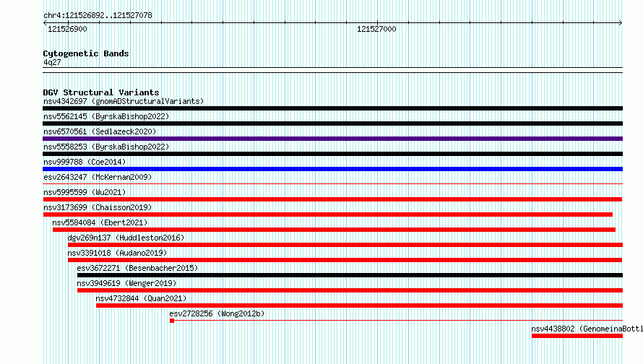643x364 pixels.
Task: Select the black bar under nsv5558253
Action: pos(332,154)
